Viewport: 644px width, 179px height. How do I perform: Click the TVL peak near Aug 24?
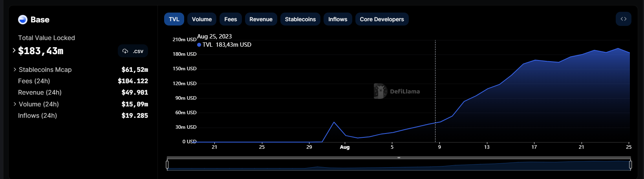(x=618, y=49)
